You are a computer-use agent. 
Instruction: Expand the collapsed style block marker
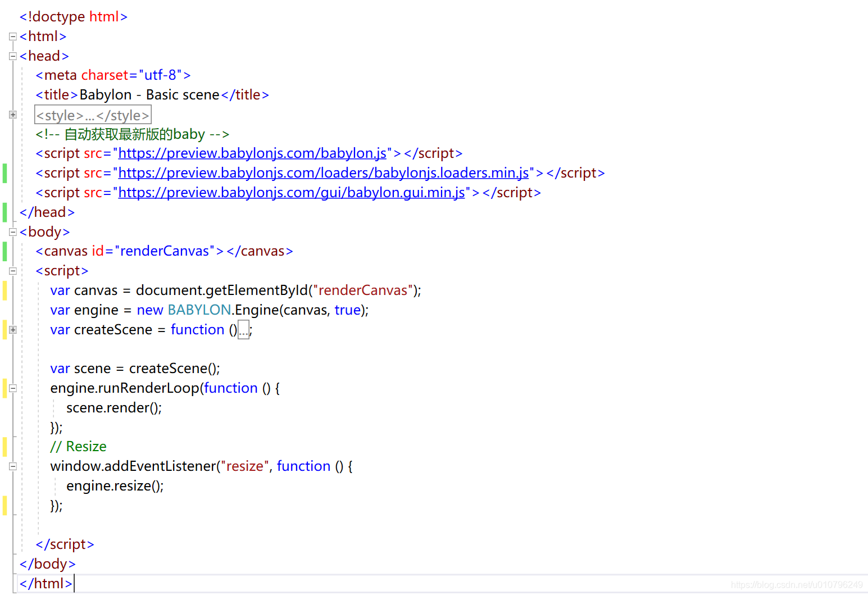coord(13,115)
